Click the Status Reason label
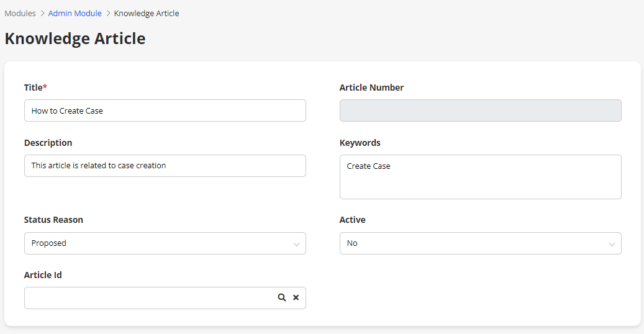The height and width of the screenshot is (334, 644). [x=53, y=220]
